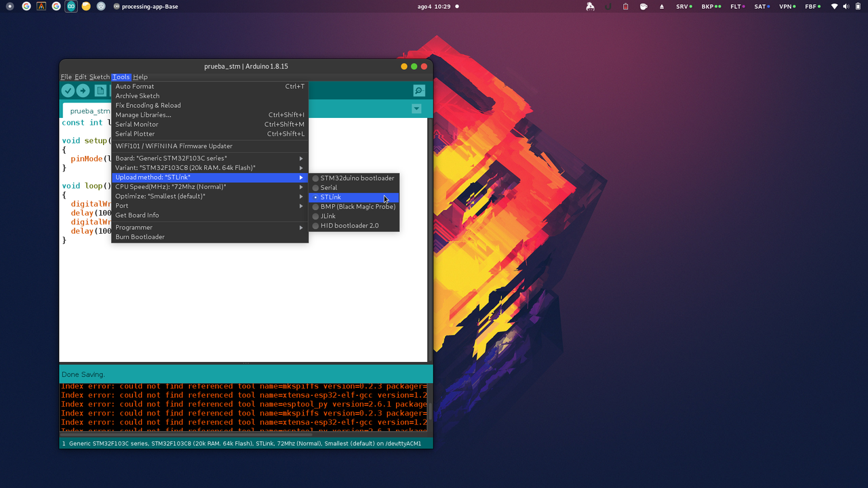This screenshot has height=488, width=868.
Task: Click the ghost tray icon
Action: [x=590, y=6]
